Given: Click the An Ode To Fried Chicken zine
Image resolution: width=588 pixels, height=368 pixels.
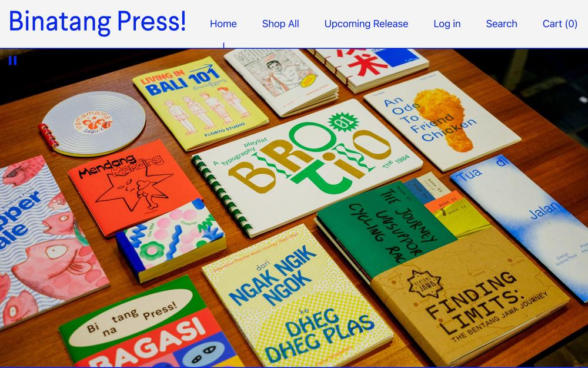Looking at the screenshot, I should 442,120.
